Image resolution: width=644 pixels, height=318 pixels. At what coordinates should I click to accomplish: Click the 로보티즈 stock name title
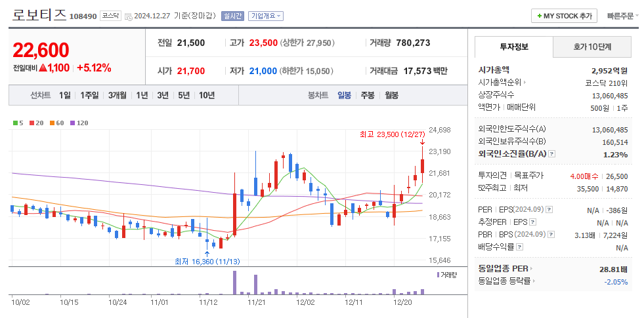click(39, 15)
